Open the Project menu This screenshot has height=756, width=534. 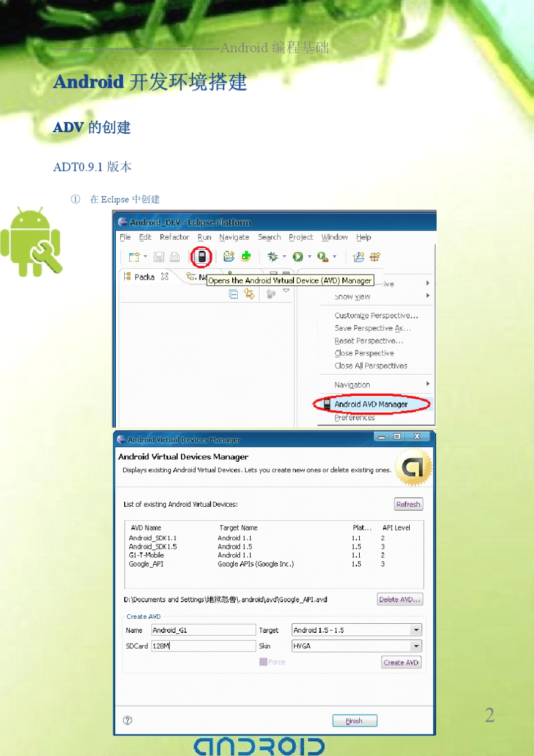301,237
